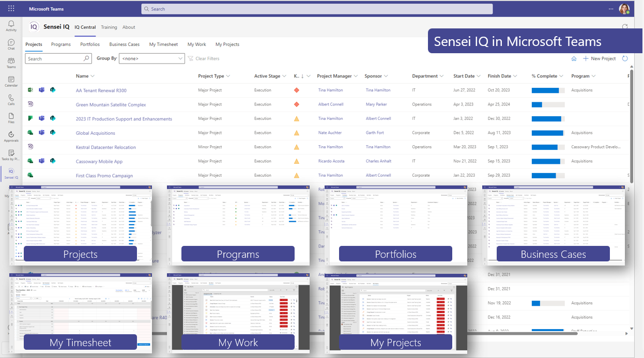Image resolution: width=644 pixels, height=358 pixels.
Task: Expand the Start Date column menu
Action: pyautogui.click(x=478, y=76)
